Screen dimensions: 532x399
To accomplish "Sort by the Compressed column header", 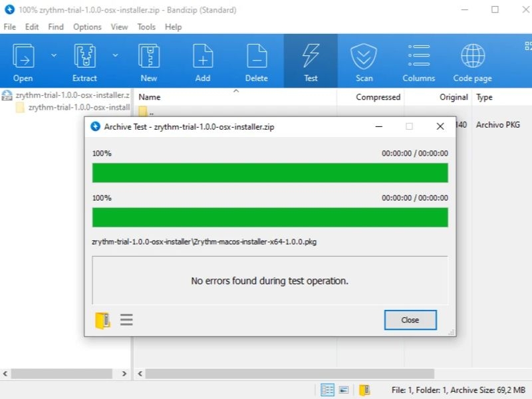I will 378,97.
